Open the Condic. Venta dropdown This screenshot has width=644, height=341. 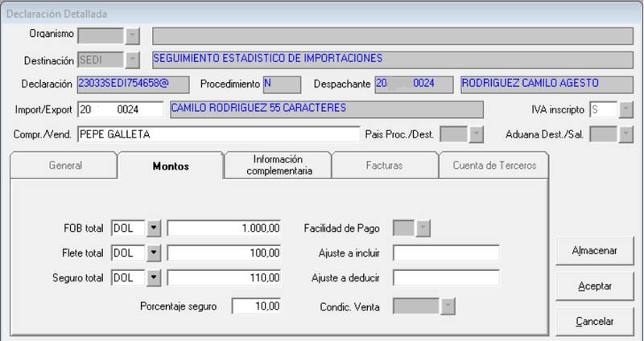(x=448, y=306)
